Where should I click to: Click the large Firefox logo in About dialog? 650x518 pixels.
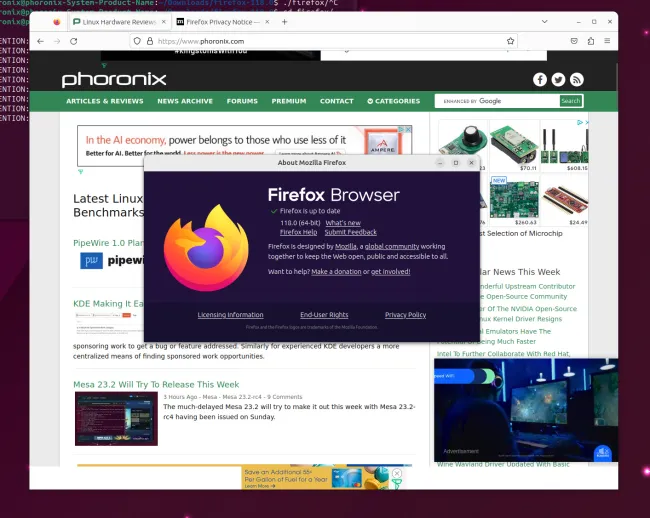(x=206, y=248)
